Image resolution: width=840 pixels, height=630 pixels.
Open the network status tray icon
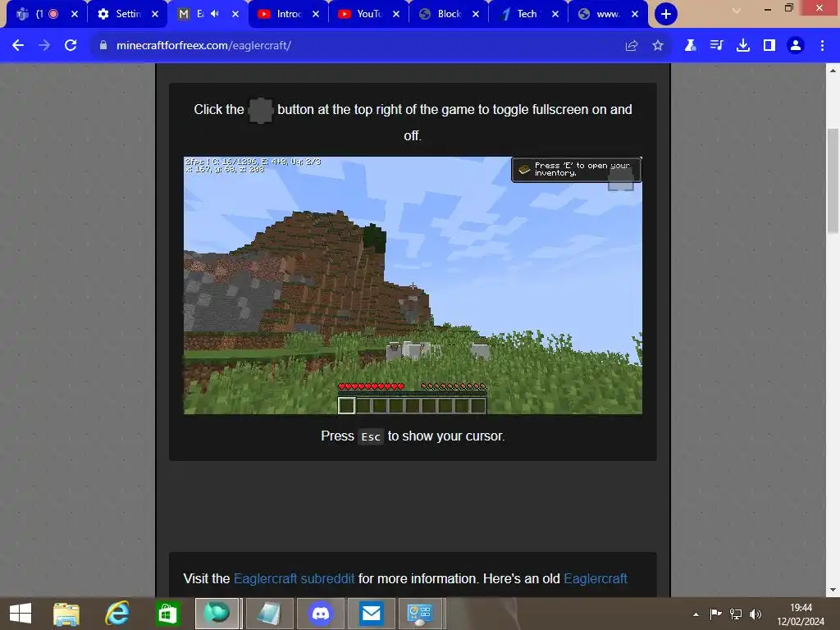tap(736, 614)
